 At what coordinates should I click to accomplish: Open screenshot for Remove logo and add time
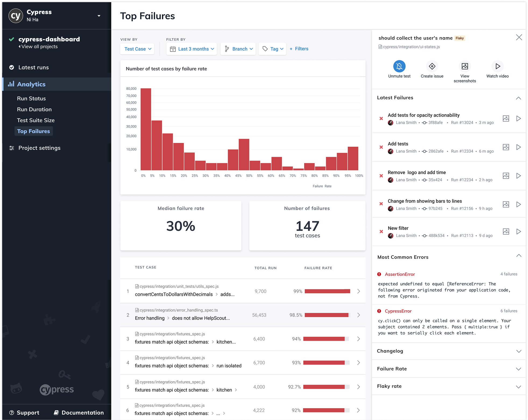(x=506, y=176)
